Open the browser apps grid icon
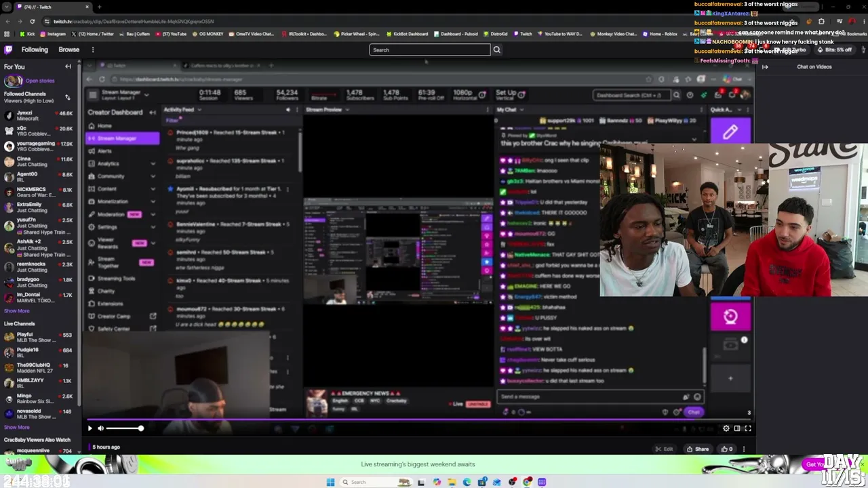 7,34
